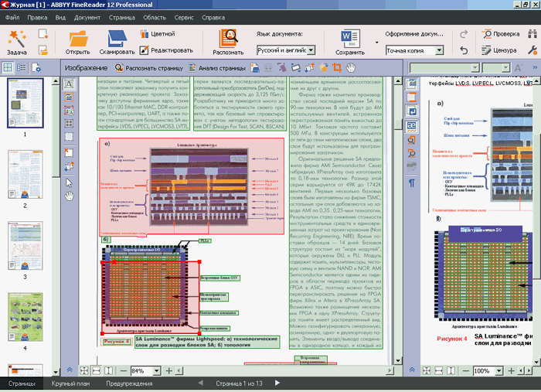Click the Recognize (Распознать) icon
The height and width of the screenshot is (392, 541).
230,37
